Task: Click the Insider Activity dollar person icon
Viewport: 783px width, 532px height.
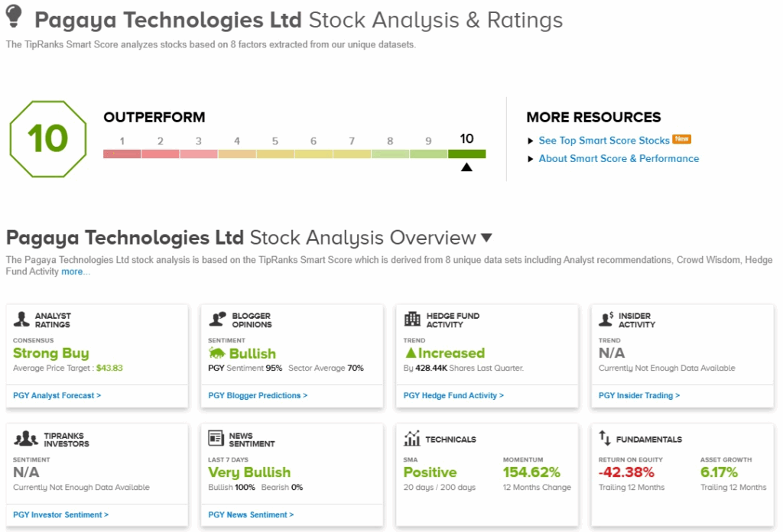Action: click(x=607, y=320)
